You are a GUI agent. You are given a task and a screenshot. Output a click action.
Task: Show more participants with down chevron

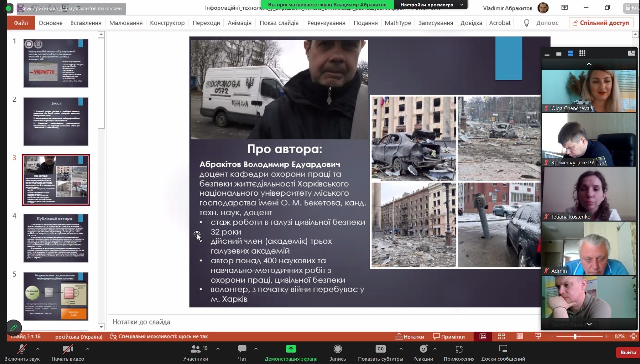tap(589, 324)
